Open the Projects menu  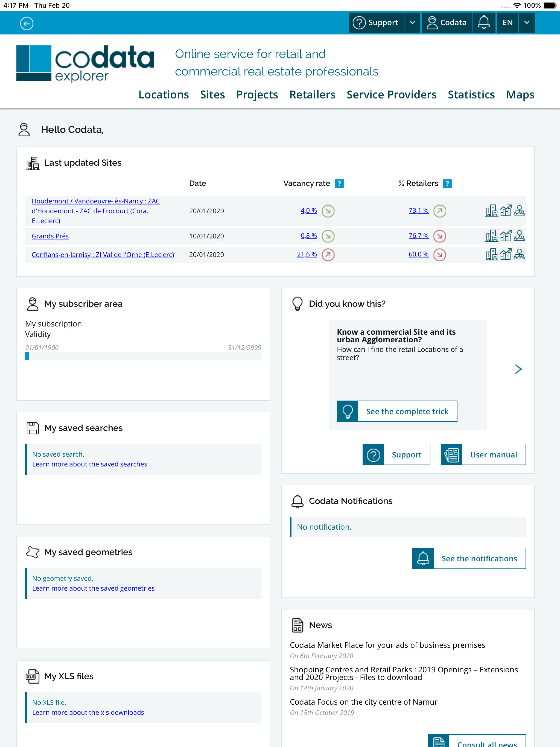[x=257, y=95]
